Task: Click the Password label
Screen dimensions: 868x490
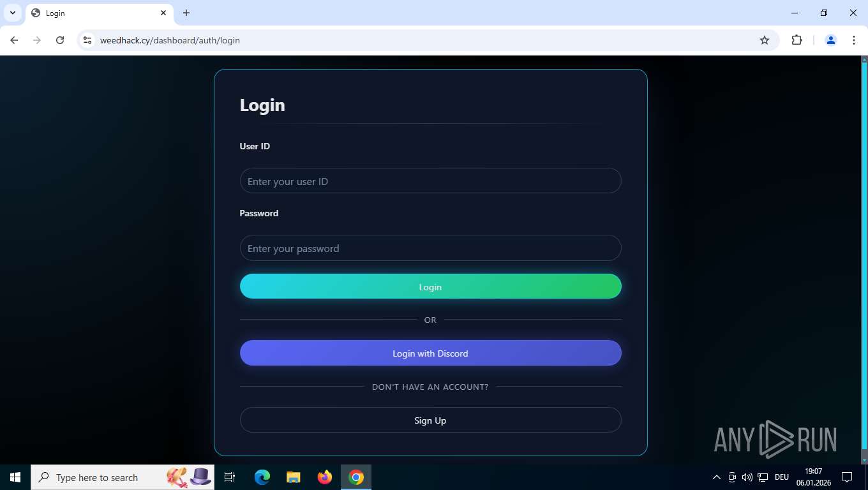Action: coord(259,213)
